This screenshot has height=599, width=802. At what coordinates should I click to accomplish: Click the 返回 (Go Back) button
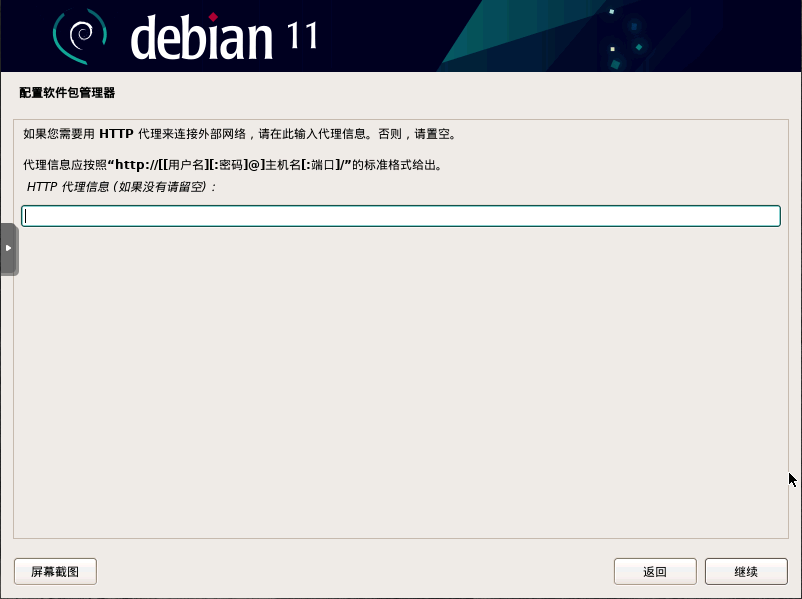click(655, 571)
